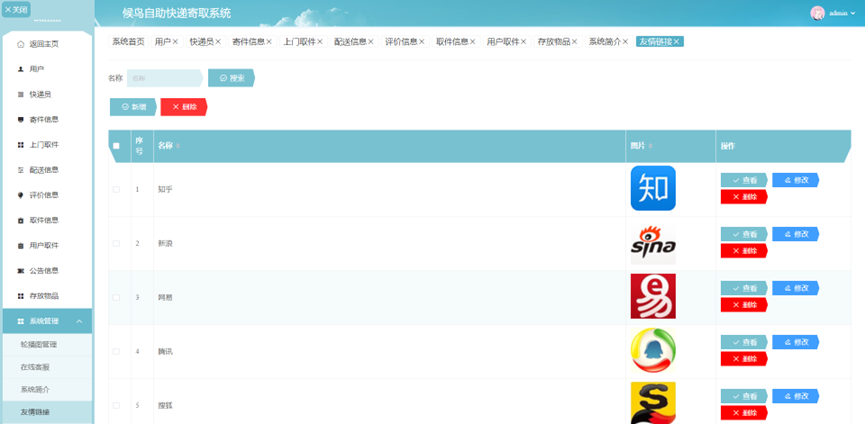865x424 pixels.
Task: Click the grid icon beside 存放物品 in sidebar
Action: tap(20, 296)
